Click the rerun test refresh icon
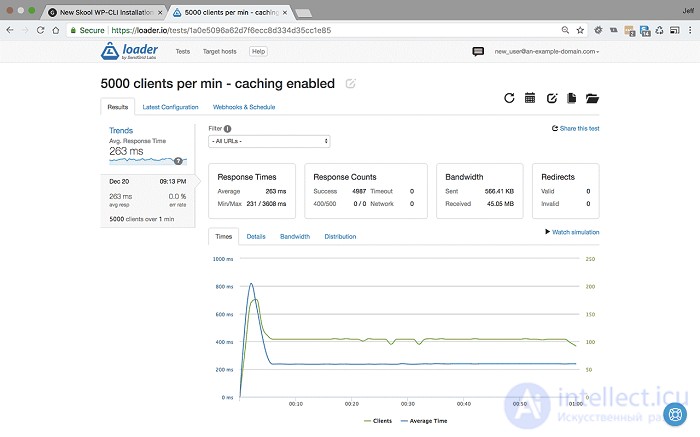 509,98
